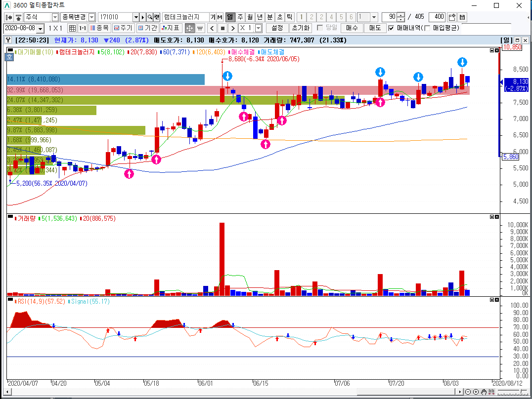
Task: Click the M memo button
Action: [x=220, y=17]
